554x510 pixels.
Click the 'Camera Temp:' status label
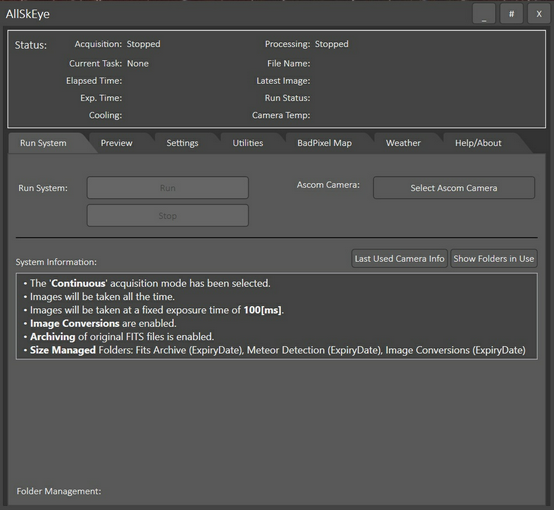click(x=281, y=115)
